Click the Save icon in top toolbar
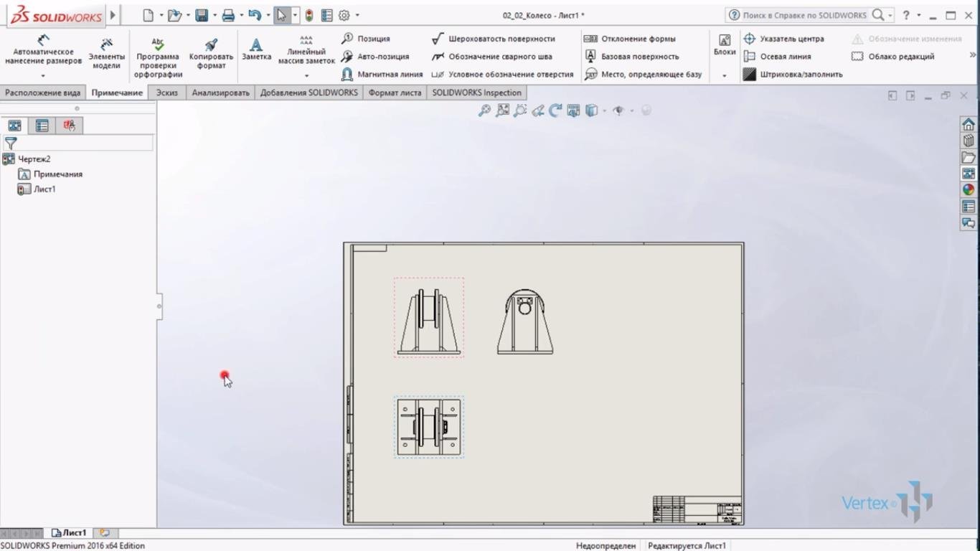This screenshot has width=980, height=551. (202, 15)
